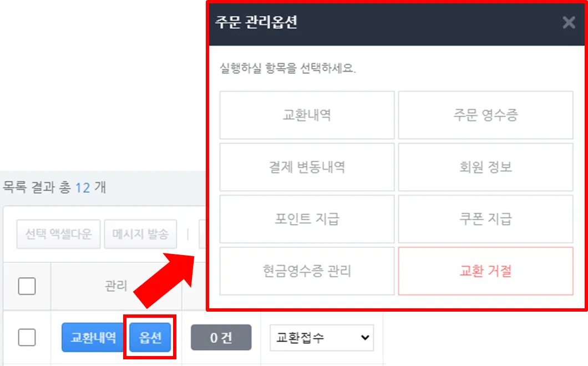The width and height of the screenshot is (588, 366).
Task: Click 선택 엑셀다운 button
Action: point(58,234)
